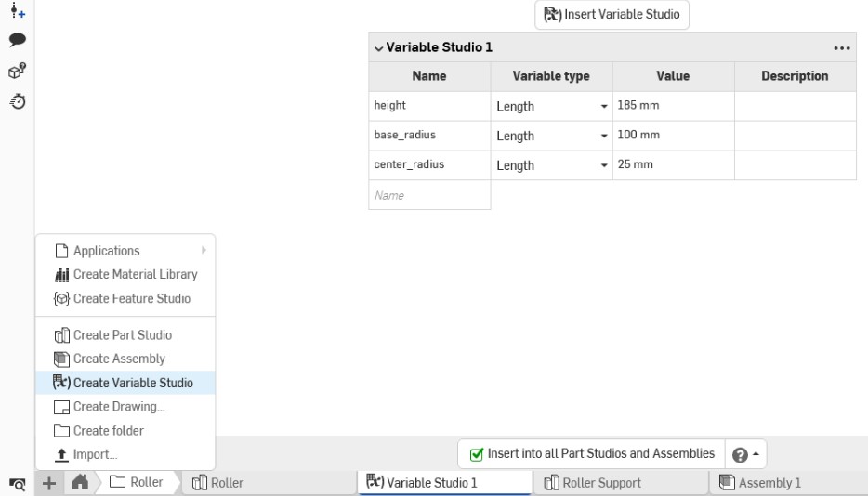Click the description cell for base_radius
This screenshot has height=496, width=868.
tap(795, 135)
